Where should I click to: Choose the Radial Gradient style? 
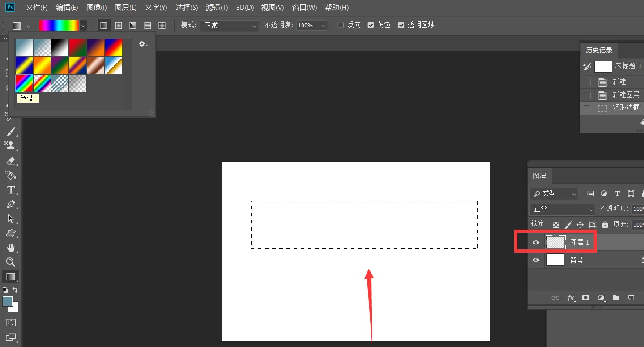(119, 26)
